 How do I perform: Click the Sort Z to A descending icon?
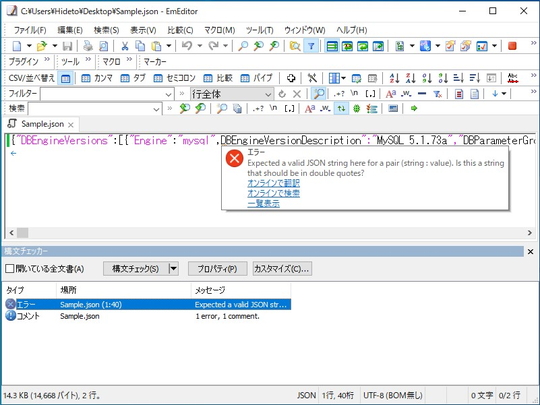coord(411,78)
